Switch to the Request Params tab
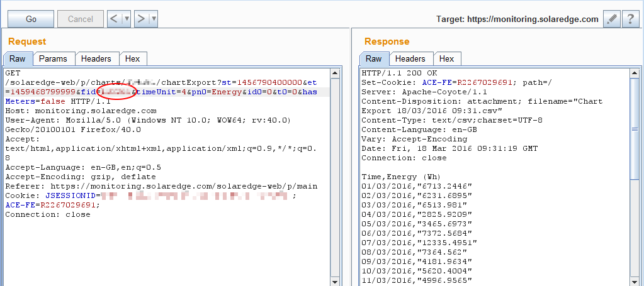 [x=53, y=58]
